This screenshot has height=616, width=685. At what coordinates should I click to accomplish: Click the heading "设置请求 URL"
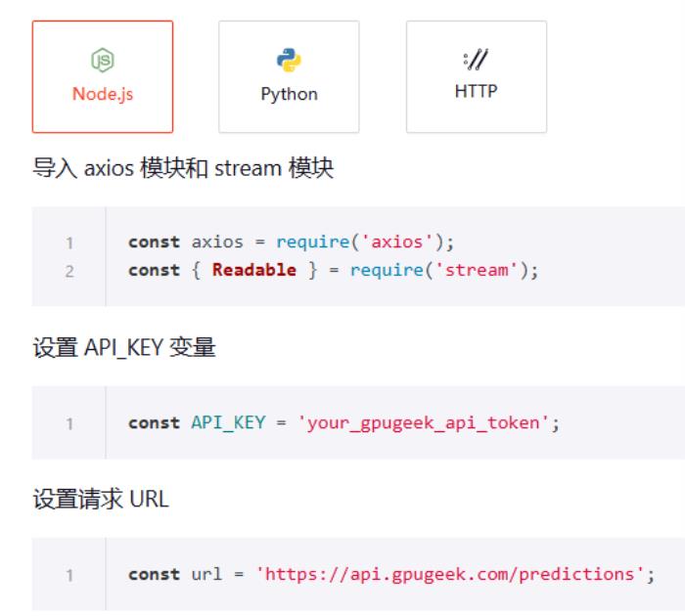(101, 499)
